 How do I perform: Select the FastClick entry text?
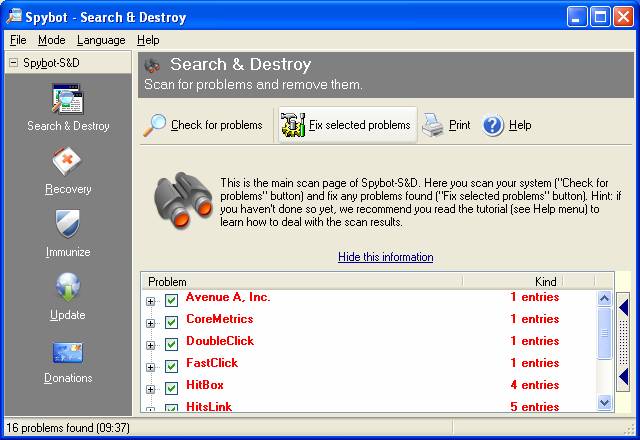coord(212,363)
